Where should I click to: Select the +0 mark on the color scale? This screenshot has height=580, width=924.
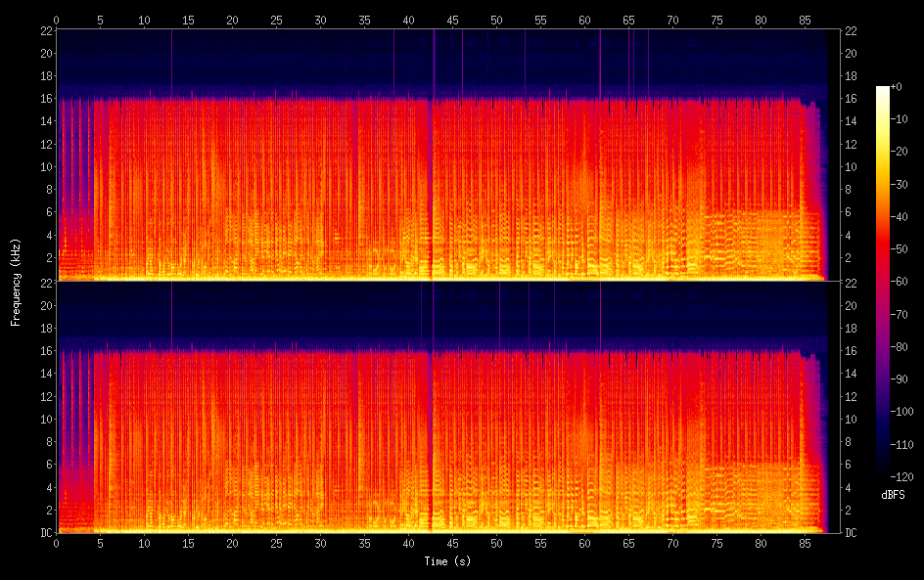pyautogui.click(x=897, y=88)
